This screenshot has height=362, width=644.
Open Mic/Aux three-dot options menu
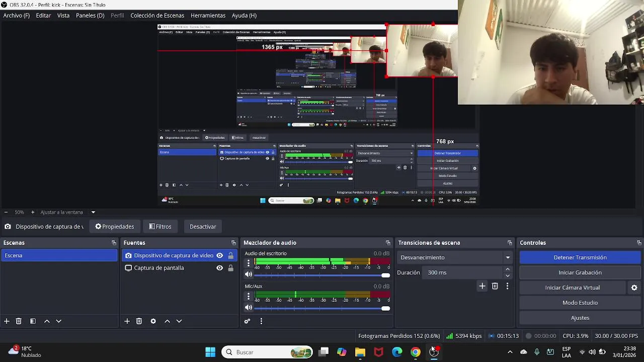point(248,296)
